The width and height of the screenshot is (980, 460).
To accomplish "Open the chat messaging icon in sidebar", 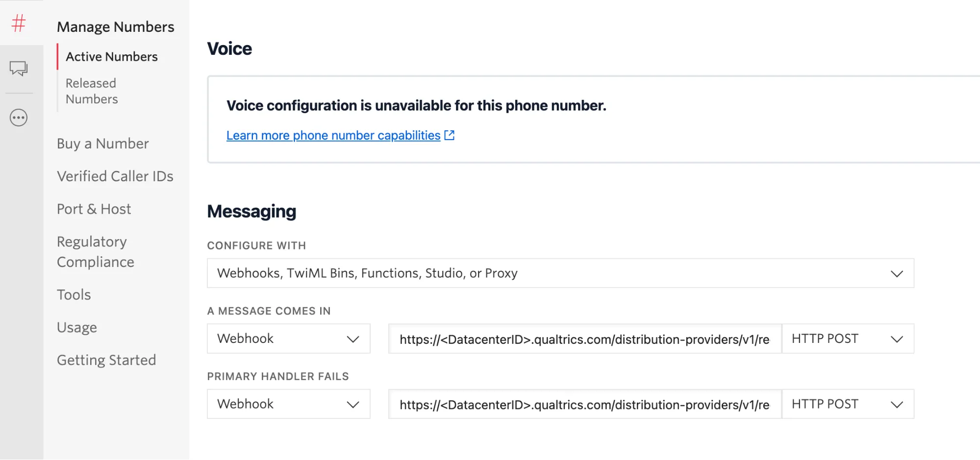I will [18, 68].
